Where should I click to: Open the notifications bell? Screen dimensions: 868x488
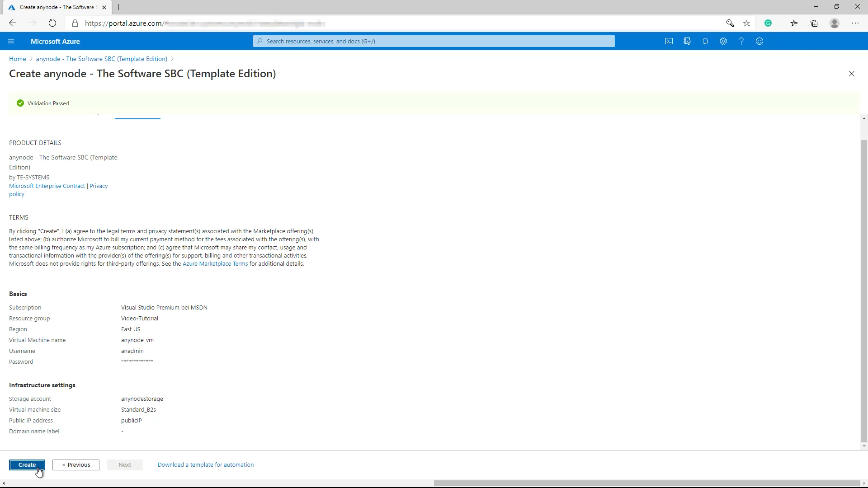pyautogui.click(x=705, y=41)
